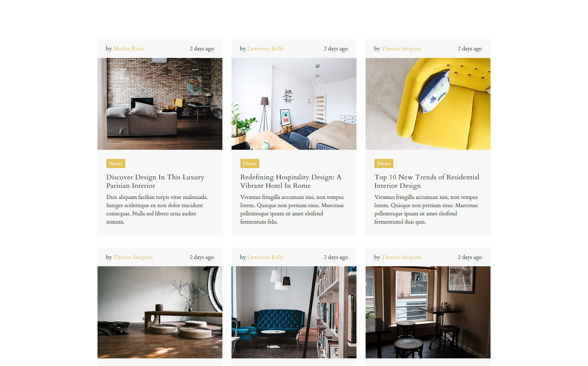Select News tag on Hotel In Rome post

tap(250, 163)
